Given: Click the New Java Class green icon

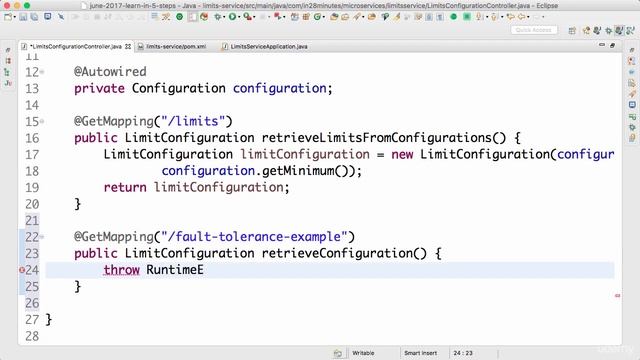Looking at the screenshot, I should pos(317,17).
